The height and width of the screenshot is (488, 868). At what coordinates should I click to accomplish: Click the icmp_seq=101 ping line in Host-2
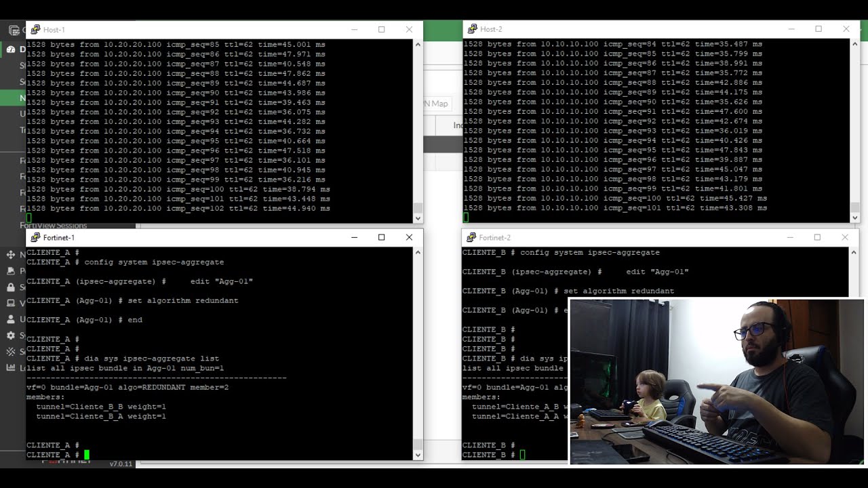pyautogui.click(x=615, y=208)
